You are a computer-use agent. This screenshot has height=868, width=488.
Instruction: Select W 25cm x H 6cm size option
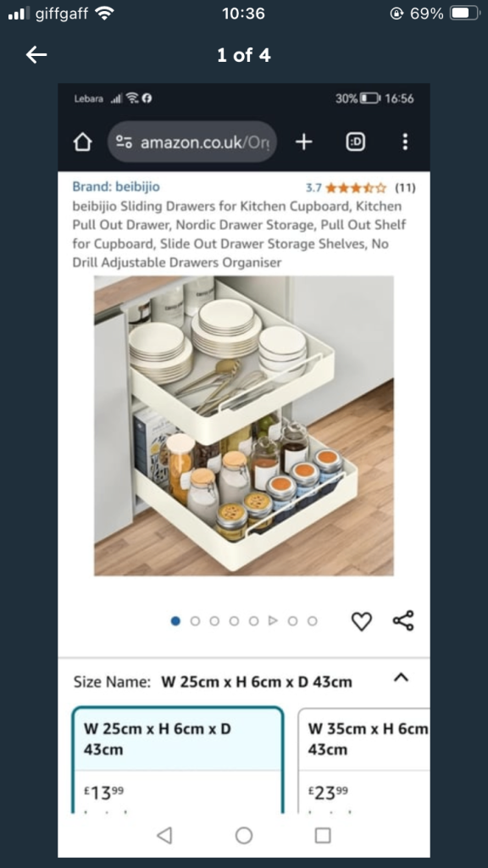point(178,760)
